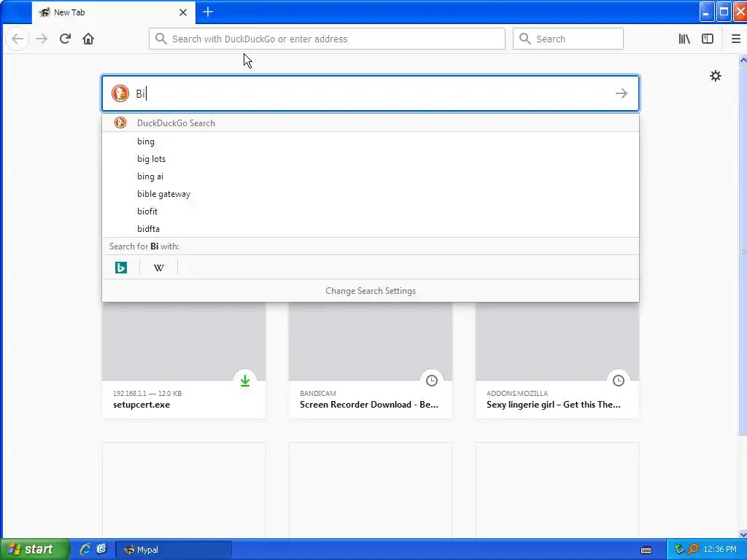Choose the 'bing' suggestion
Viewport: 747px width, 560px height.
tap(370, 141)
